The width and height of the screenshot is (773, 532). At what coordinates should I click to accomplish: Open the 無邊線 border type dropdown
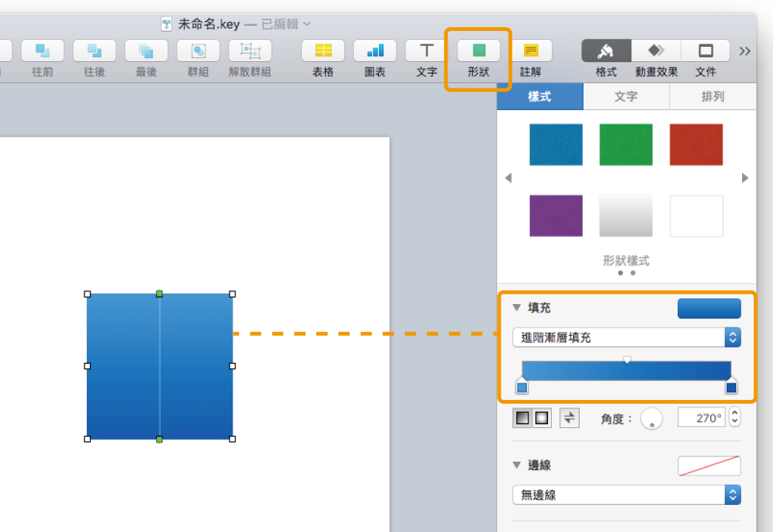(x=627, y=495)
